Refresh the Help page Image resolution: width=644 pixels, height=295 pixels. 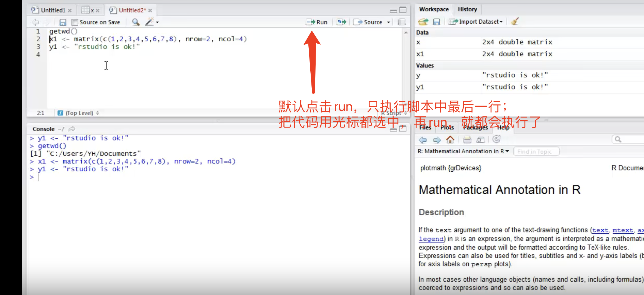point(496,140)
